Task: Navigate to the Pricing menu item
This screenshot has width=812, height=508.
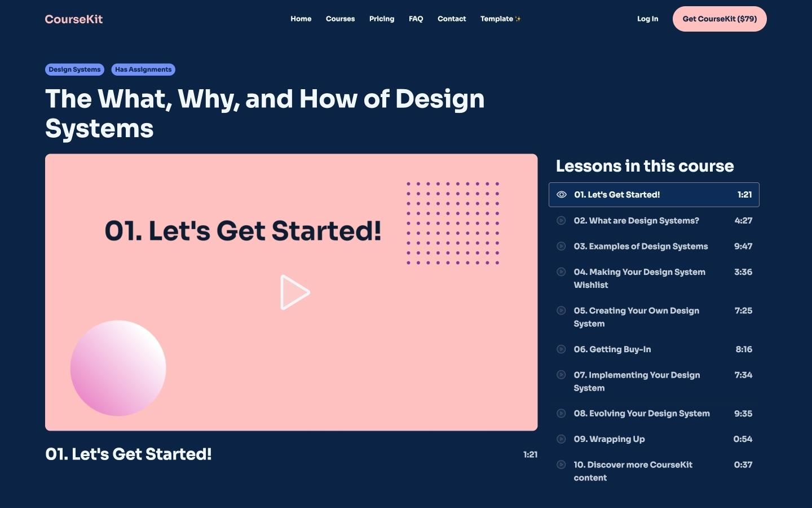Action: click(x=382, y=19)
